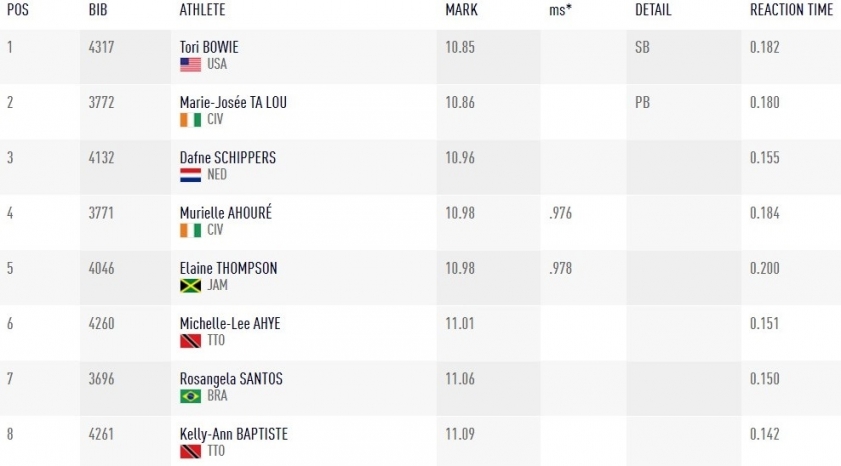Open Dafne SCHIPPERS athlete link
The height and width of the screenshot is (466, 841).
pos(228,158)
